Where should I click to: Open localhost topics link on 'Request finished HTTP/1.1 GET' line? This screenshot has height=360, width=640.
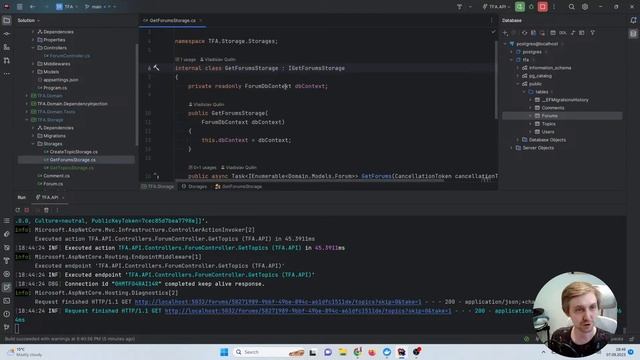coord(278,302)
